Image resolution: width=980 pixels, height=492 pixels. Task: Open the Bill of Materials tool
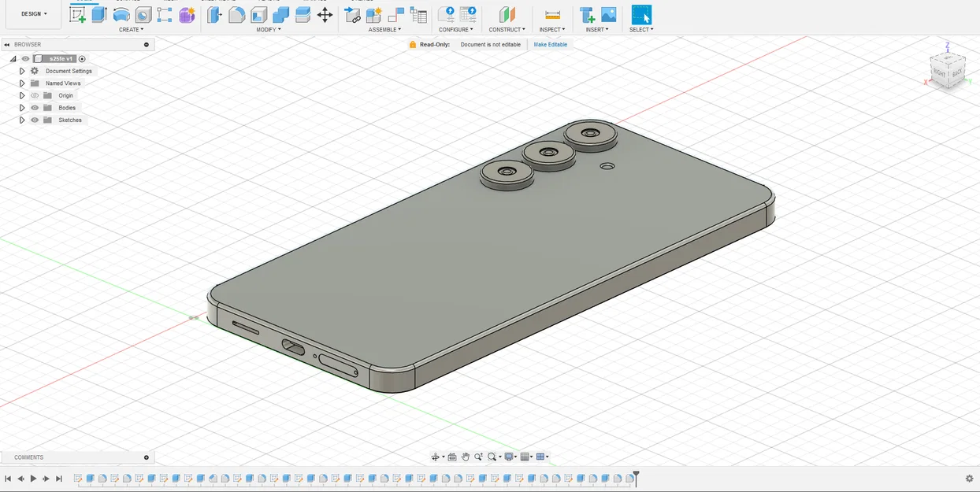(418, 14)
